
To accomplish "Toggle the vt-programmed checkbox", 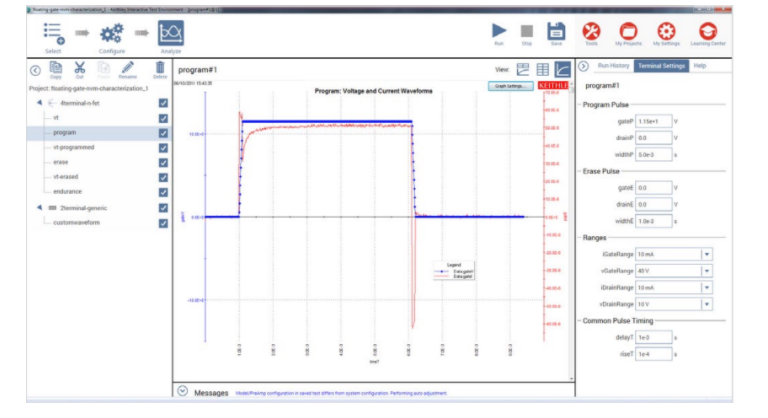I will 163,148.
